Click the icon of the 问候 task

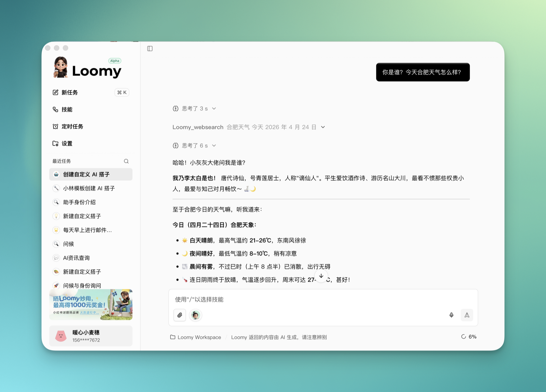click(56, 244)
